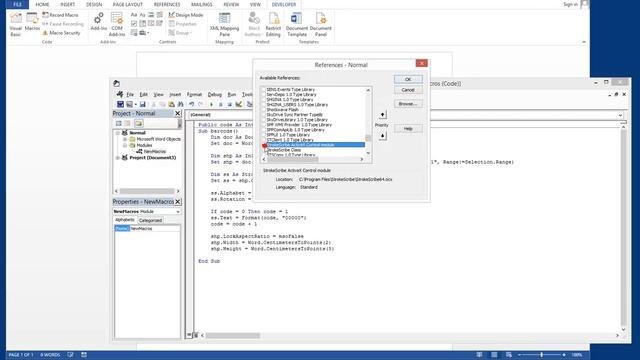
Task: Switch to the REFERENCES ribbon tab
Action: 167,4
